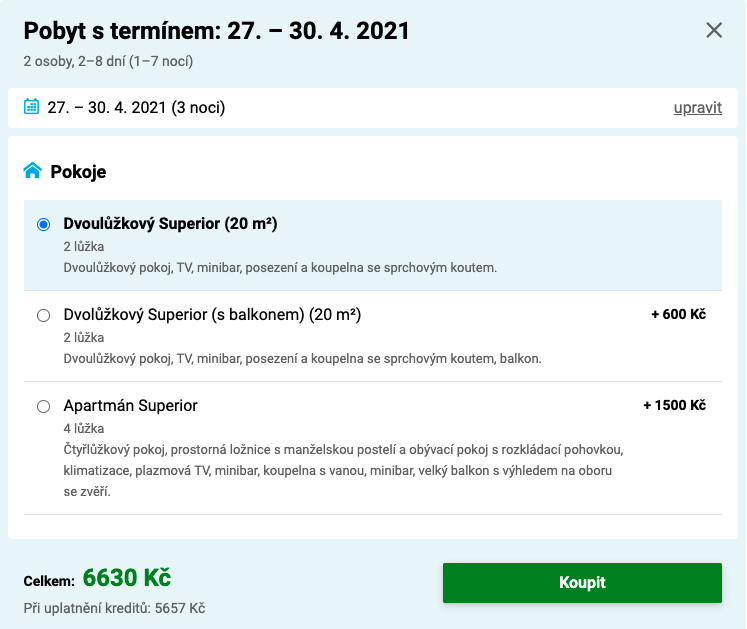Close the booking dialog with X icon

click(714, 30)
